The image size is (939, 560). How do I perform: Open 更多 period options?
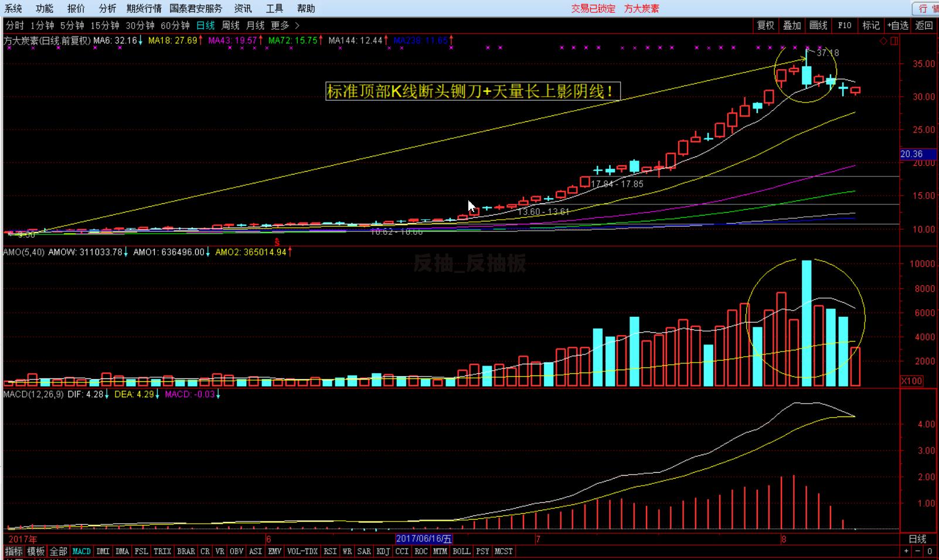click(x=280, y=25)
